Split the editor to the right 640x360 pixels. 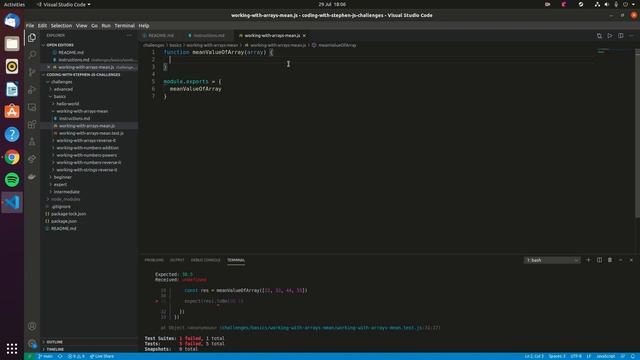coord(620,36)
